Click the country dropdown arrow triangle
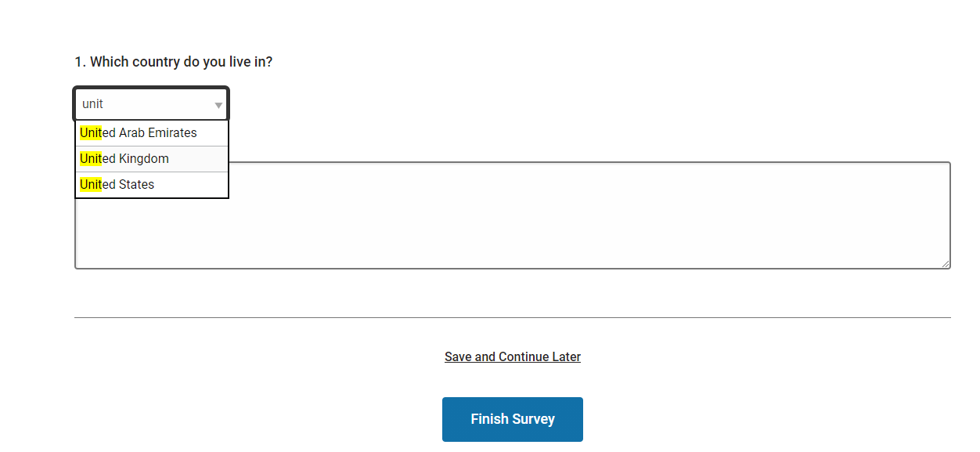 click(218, 105)
